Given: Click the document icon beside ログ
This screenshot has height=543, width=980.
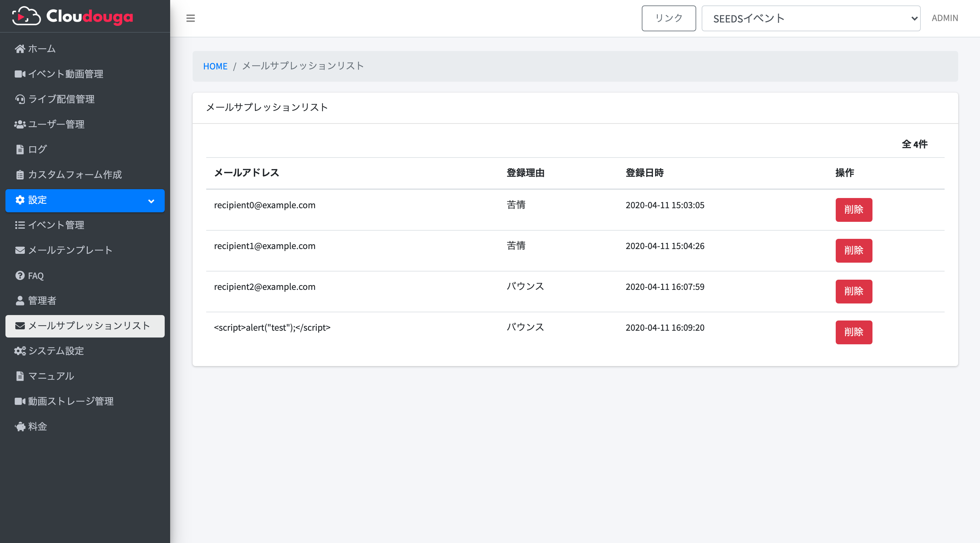Looking at the screenshot, I should (20, 149).
